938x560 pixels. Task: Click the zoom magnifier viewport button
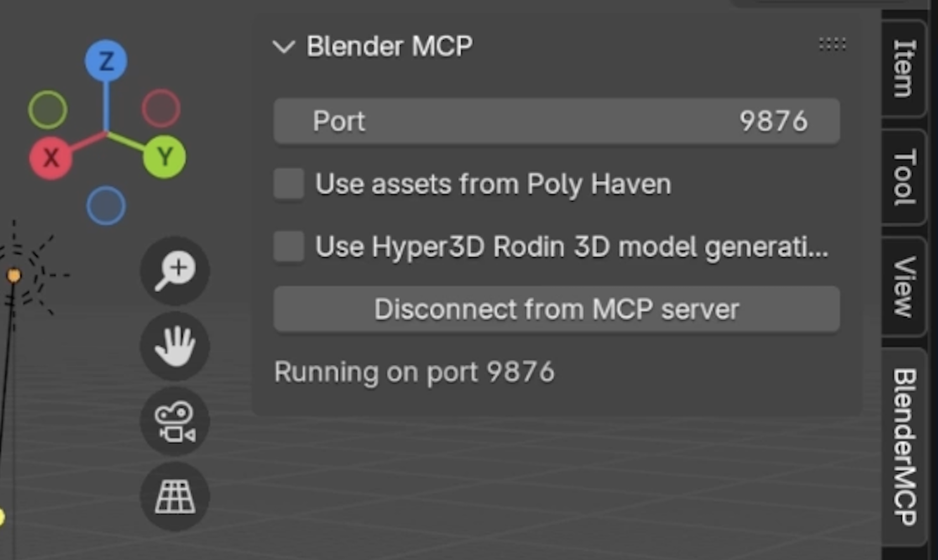[x=175, y=270]
